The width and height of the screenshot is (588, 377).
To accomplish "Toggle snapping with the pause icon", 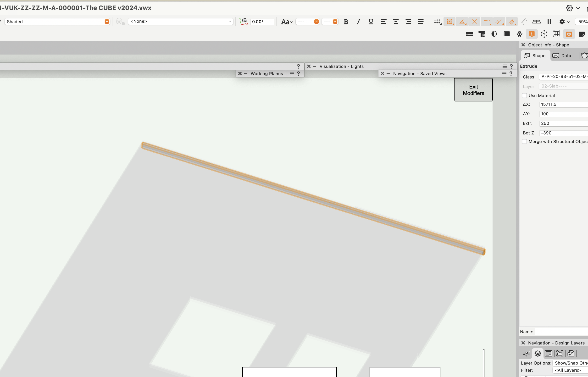I will click(x=549, y=22).
